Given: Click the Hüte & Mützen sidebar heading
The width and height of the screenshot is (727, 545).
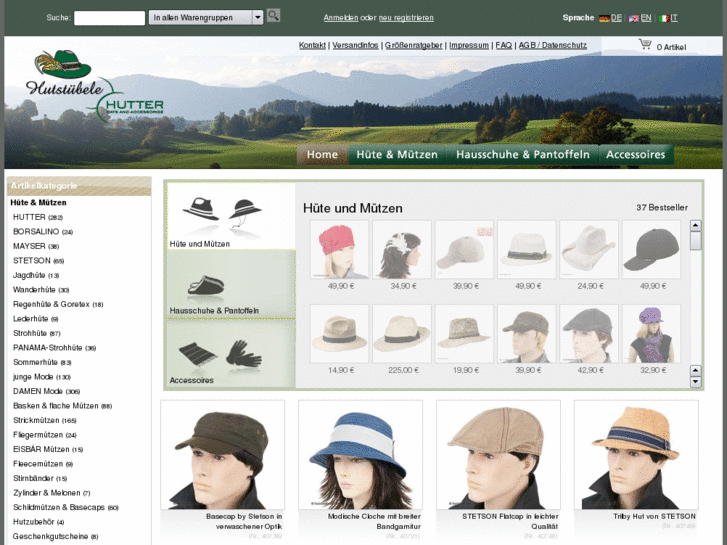Looking at the screenshot, I should coord(38,202).
